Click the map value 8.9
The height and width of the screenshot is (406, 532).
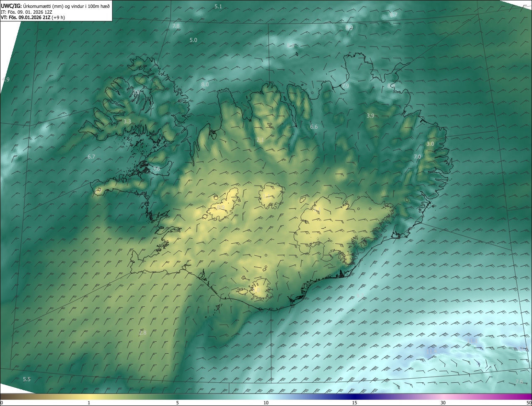349,27
